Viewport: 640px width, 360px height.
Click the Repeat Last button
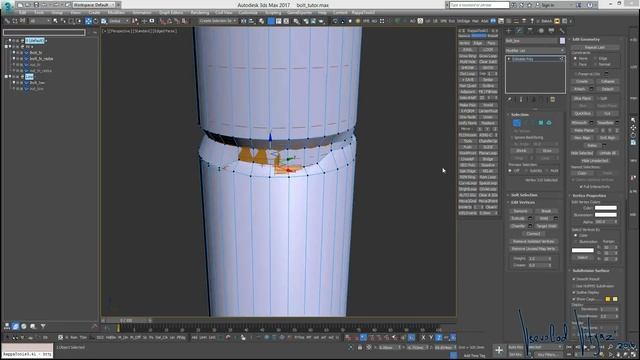click(x=595, y=47)
